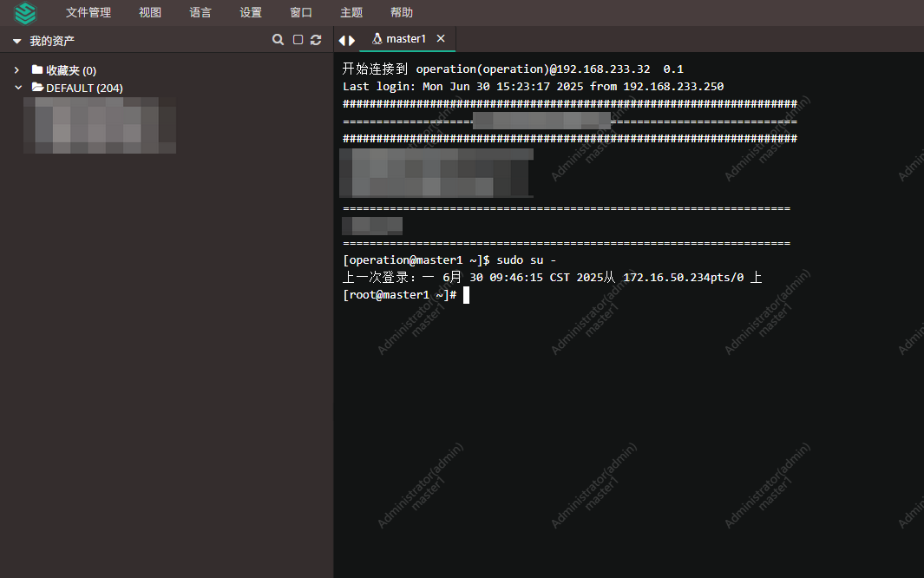Switch to the master1 terminal tab

click(404, 39)
